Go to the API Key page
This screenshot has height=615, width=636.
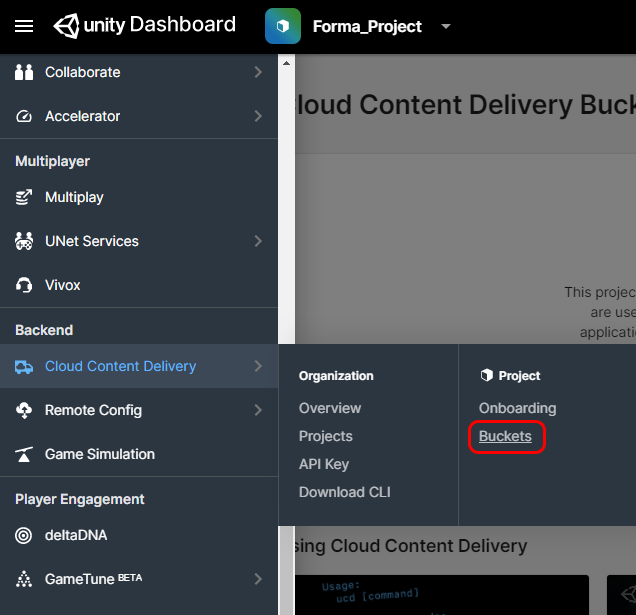pyautogui.click(x=324, y=464)
